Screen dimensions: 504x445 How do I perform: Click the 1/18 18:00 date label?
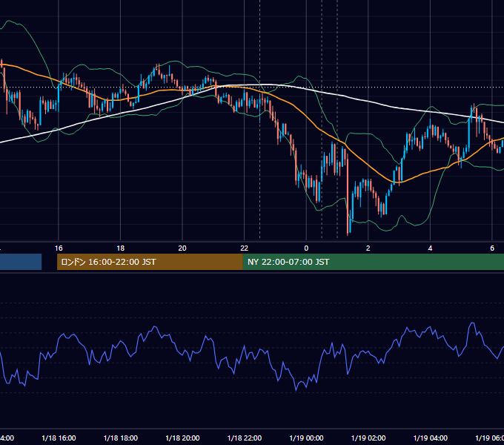[121, 438]
